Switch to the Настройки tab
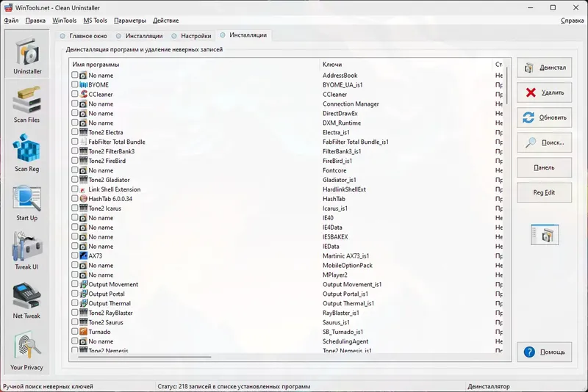Image resolution: width=588 pixels, height=392 pixels. (x=191, y=36)
